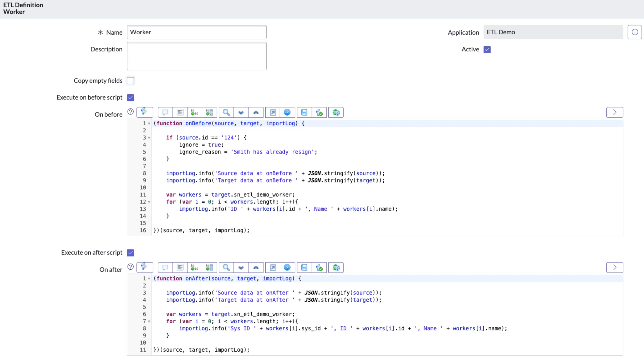Run syntax check on On before script
The width and height of the screenshot is (644, 362).
pos(319,113)
